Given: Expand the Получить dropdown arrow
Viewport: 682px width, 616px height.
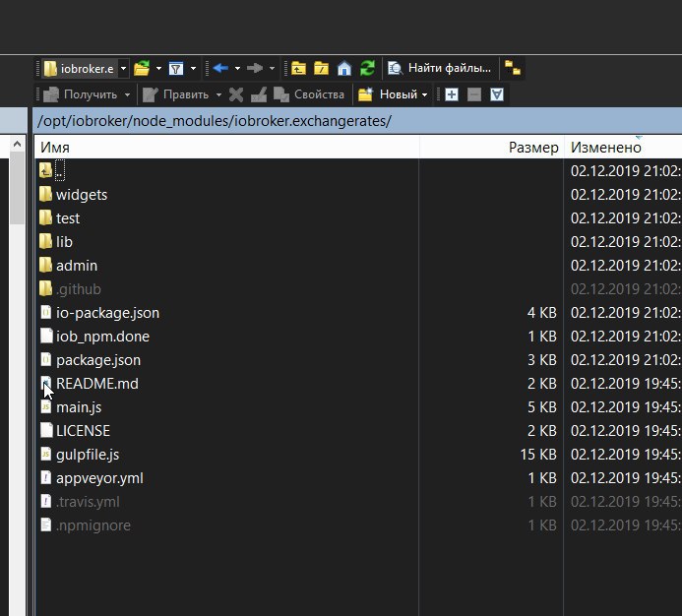Looking at the screenshot, I should [127, 94].
